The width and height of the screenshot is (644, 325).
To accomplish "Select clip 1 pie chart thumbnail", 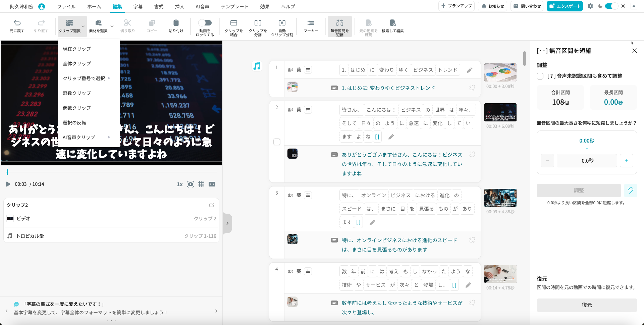I will pos(500,72).
